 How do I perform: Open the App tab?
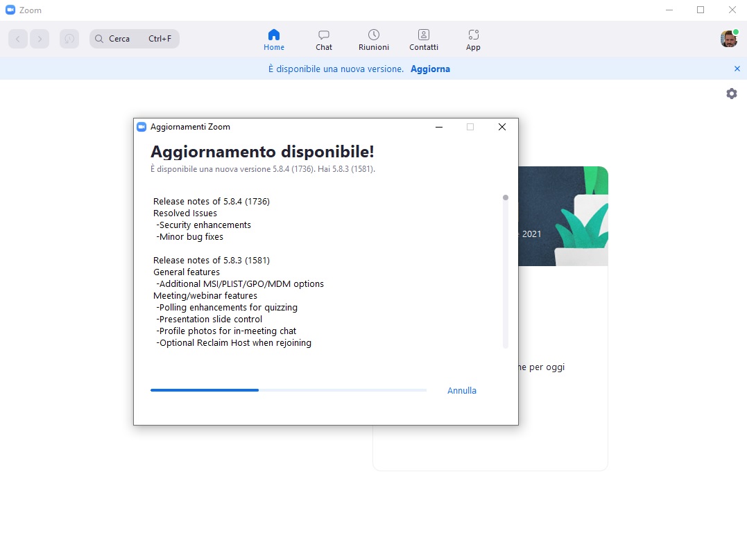click(473, 40)
